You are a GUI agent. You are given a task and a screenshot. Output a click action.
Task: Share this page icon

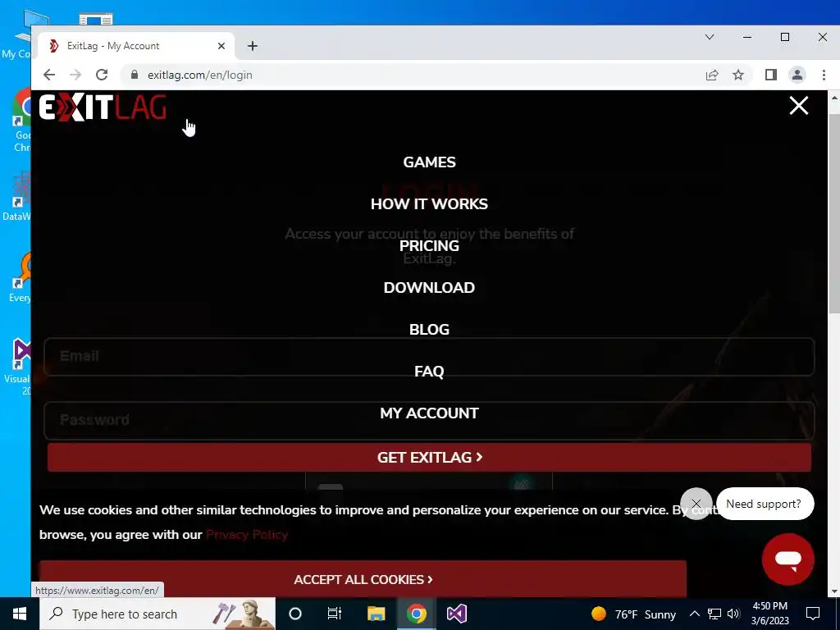pyautogui.click(x=711, y=75)
